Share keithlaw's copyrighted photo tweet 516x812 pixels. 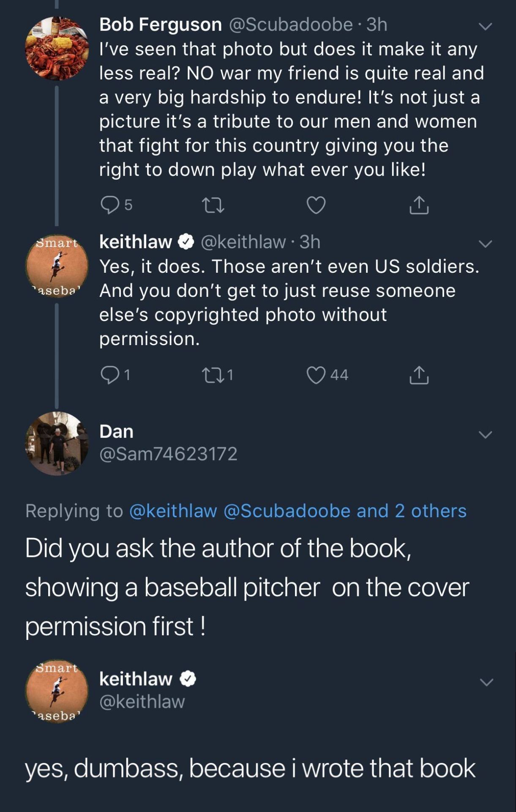point(419,375)
